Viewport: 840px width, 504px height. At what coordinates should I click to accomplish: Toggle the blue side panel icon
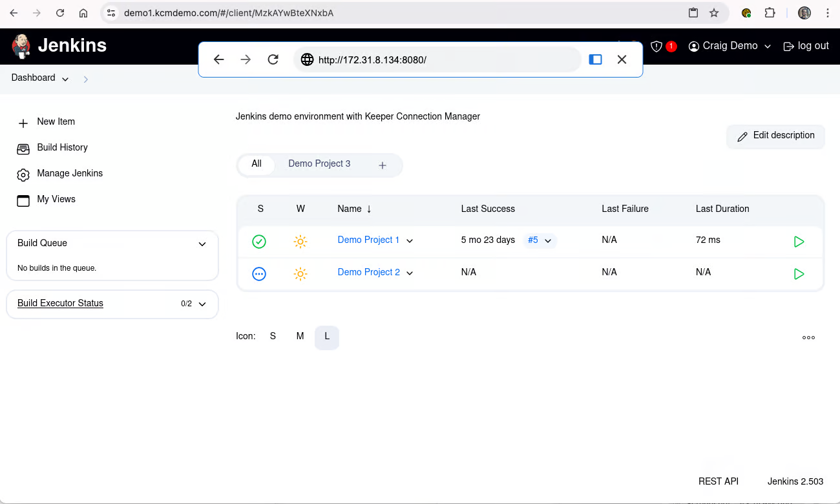pyautogui.click(x=596, y=59)
